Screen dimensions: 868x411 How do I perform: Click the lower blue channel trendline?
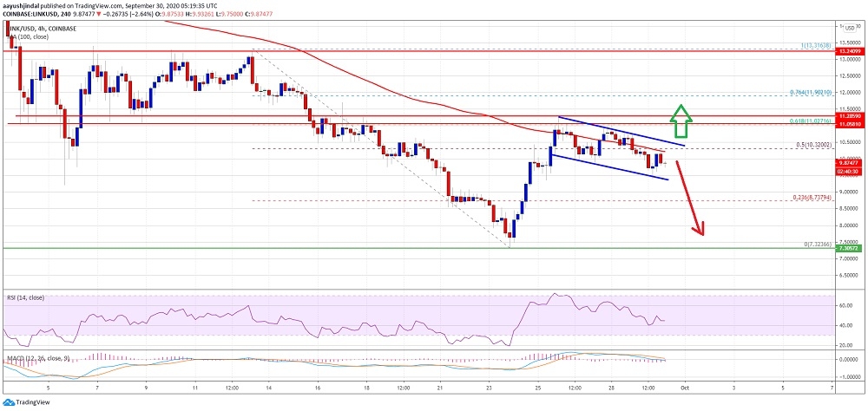point(608,167)
